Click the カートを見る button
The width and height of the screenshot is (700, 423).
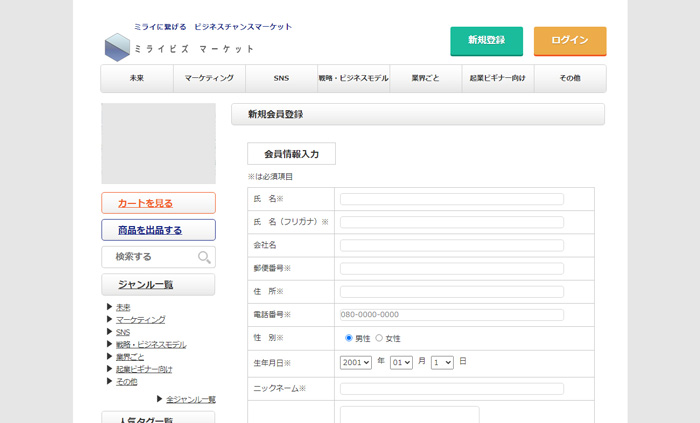pos(158,203)
